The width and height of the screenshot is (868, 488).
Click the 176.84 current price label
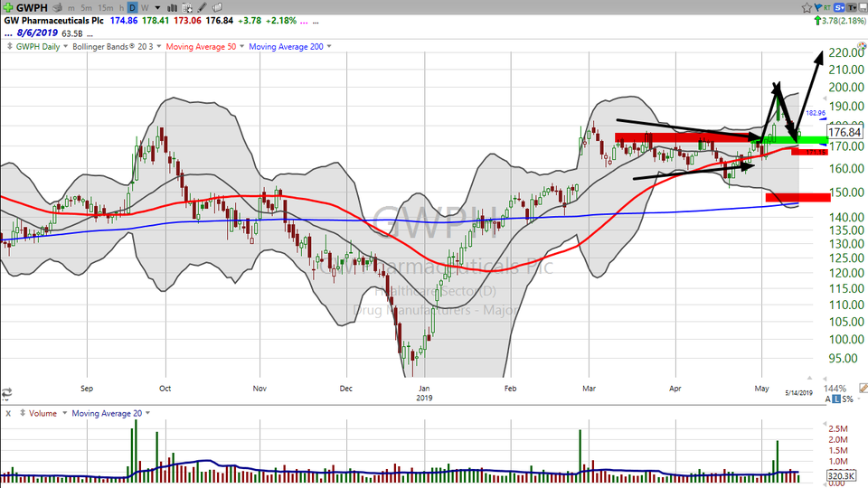(x=844, y=132)
